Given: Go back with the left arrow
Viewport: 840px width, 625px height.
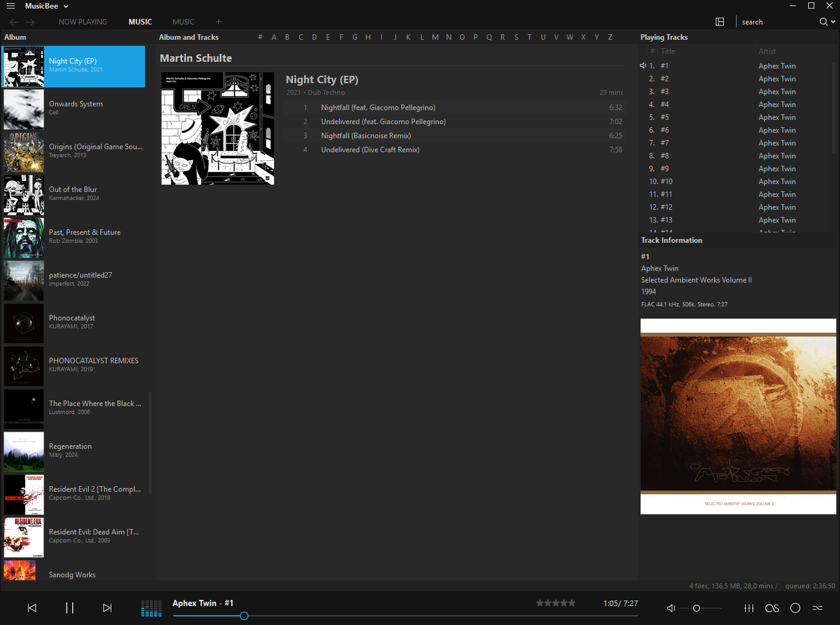Looking at the screenshot, I should pos(14,22).
